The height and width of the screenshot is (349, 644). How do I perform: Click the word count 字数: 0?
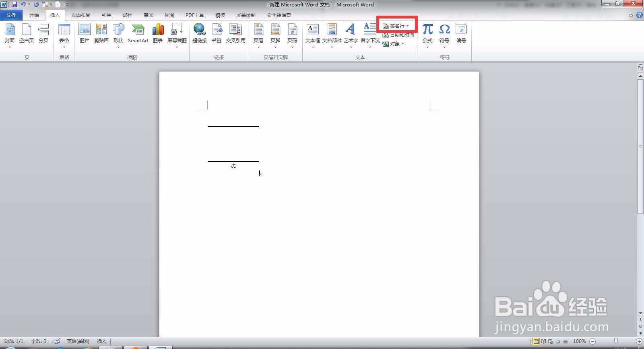[39, 341]
